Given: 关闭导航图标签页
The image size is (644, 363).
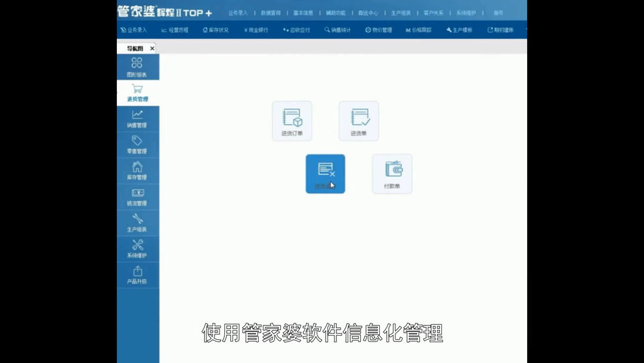Looking at the screenshot, I should coord(152,48).
